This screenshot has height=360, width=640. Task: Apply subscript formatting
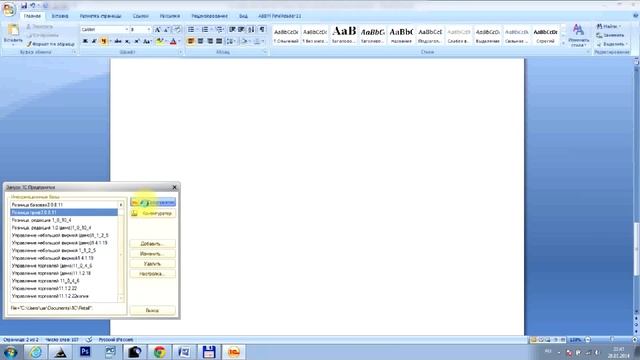pos(127,41)
